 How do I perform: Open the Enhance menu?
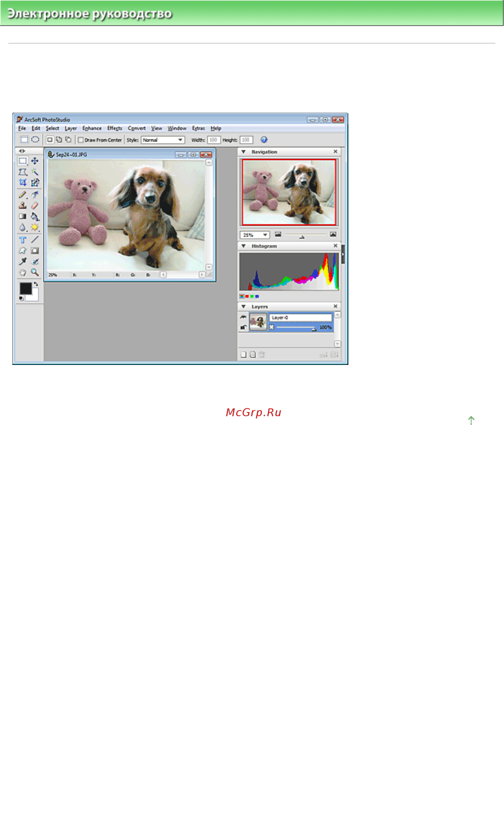(x=92, y=128)
